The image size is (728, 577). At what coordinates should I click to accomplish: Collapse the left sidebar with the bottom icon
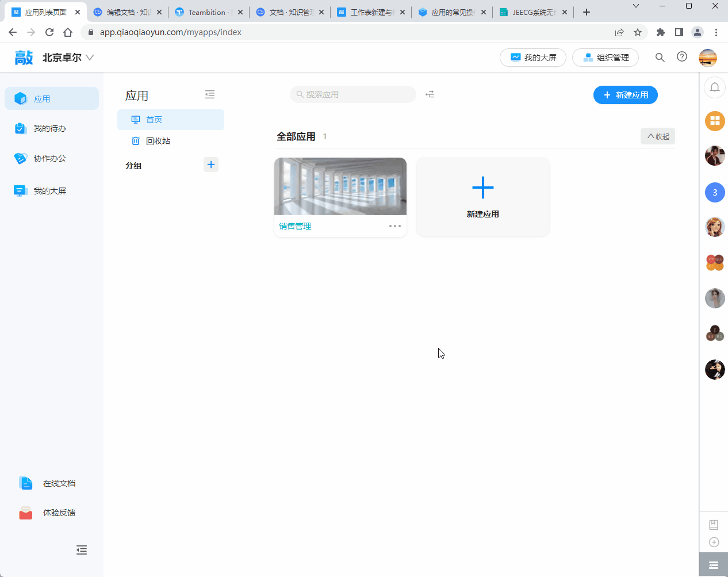[82, 550]
